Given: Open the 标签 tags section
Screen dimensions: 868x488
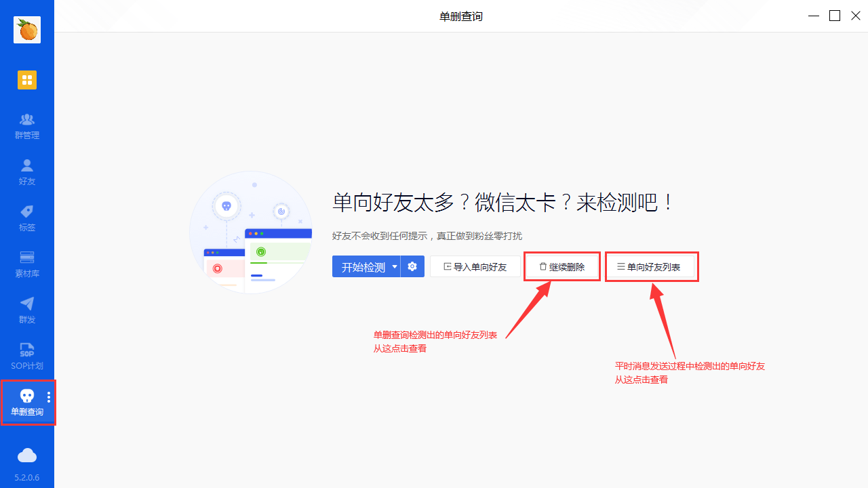Looking at the screenshot, I should 27,218.
